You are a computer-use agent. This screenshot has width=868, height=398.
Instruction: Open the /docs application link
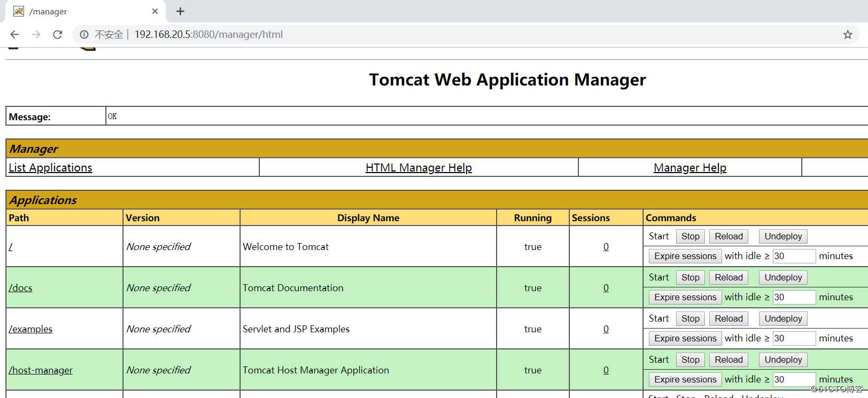[20, 288]
